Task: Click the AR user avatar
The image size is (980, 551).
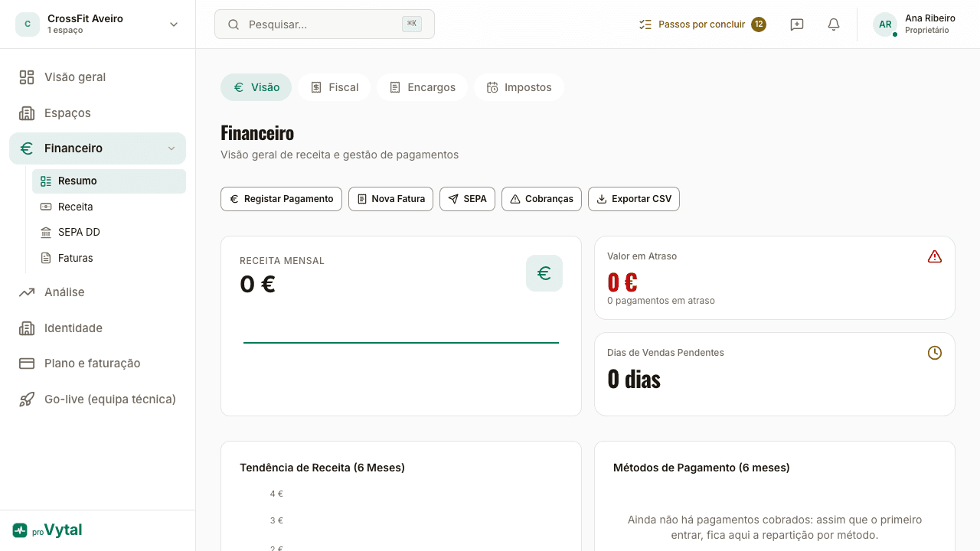Action: 885,24
